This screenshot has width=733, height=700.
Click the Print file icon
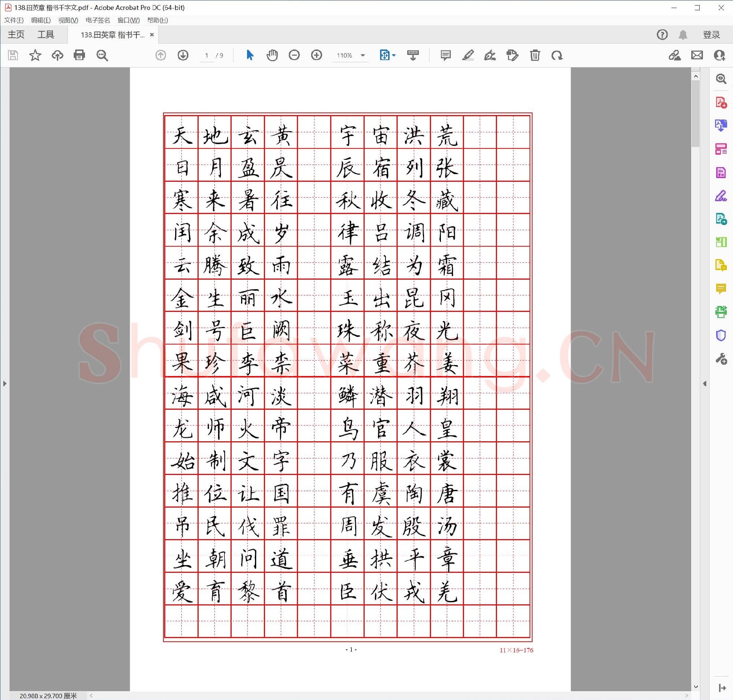[x=79, y=55]
